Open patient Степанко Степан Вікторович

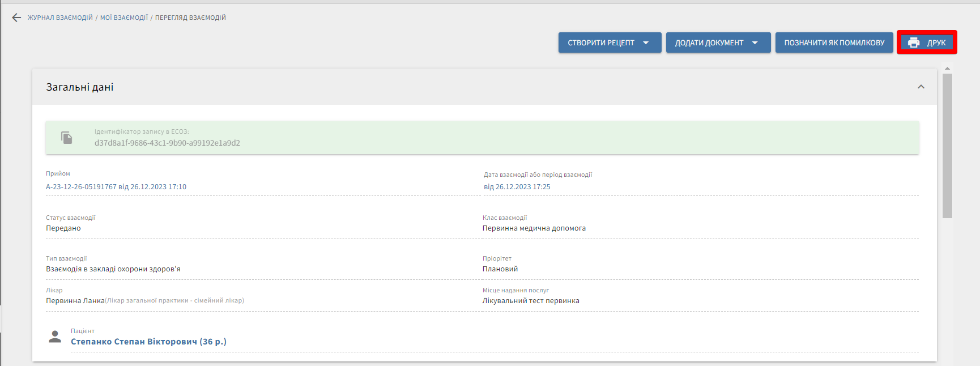pos(148,342)
